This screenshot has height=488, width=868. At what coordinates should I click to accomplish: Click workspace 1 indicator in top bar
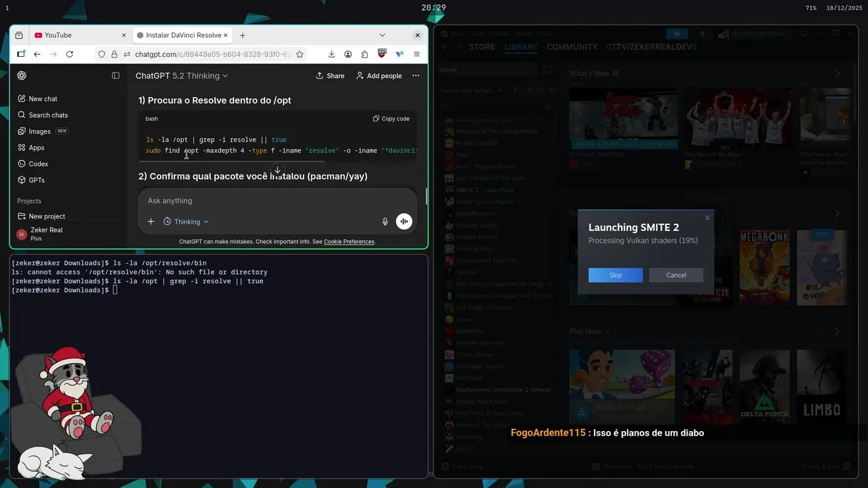[7, 8]
